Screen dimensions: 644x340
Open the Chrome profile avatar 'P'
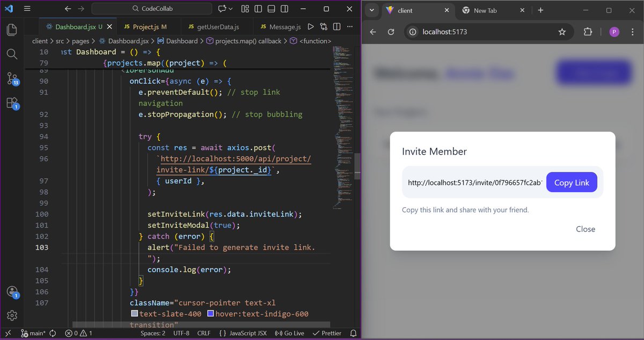614,32
